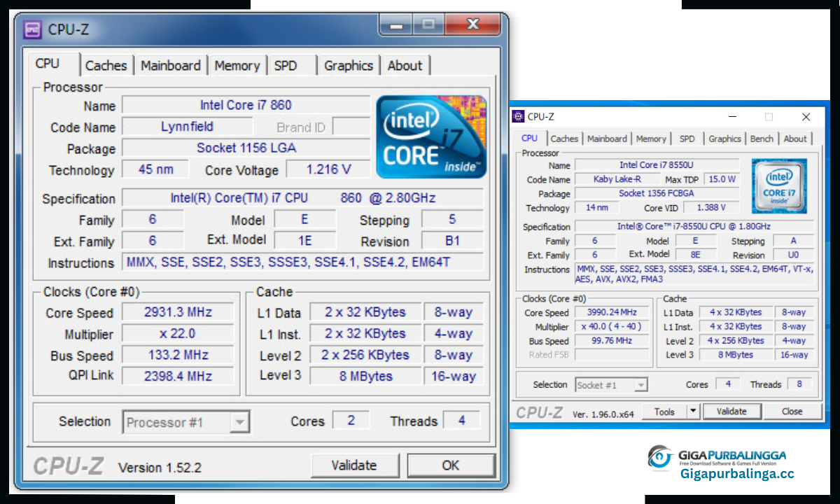Screen dimensions: 840x504
Task: Select the CPU tab in left CPU-Z window
Action: [48, 64]
